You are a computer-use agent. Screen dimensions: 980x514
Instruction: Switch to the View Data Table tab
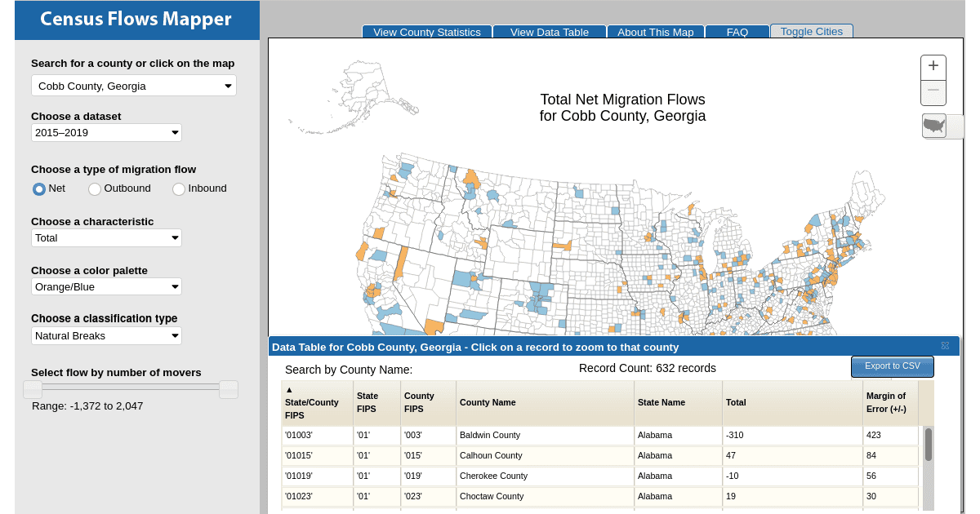pos(550,32)
